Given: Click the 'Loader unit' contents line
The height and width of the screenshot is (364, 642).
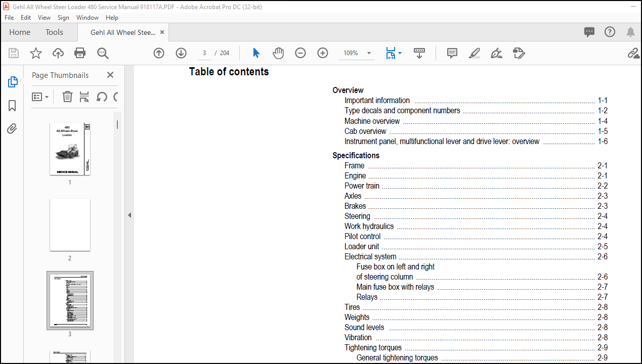Looking at the screenshot, I should pyautogui.click(x=362, y=246).
